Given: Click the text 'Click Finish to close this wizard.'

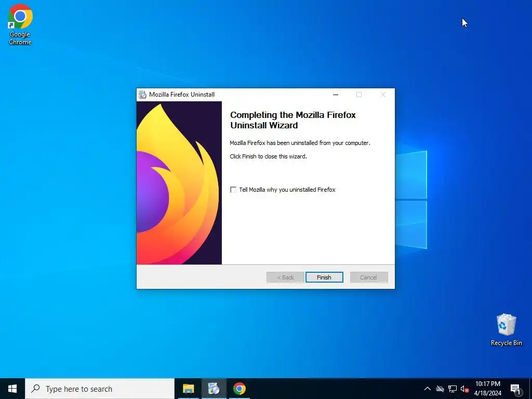Looking at the screenshot, I should (x=268, y=156).
